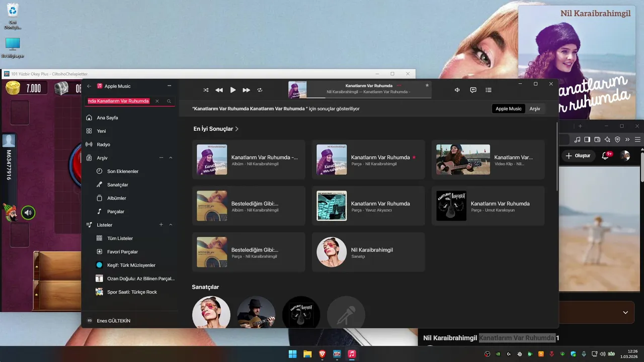
Task: Open the browser wallet icon
Action: pyautogui.click(x=597, y=139)
